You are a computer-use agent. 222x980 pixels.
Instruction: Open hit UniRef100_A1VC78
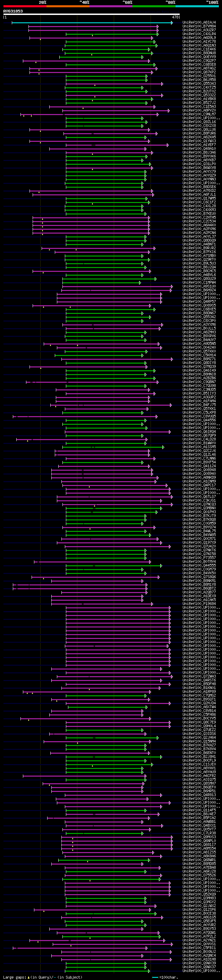point(199,41)
